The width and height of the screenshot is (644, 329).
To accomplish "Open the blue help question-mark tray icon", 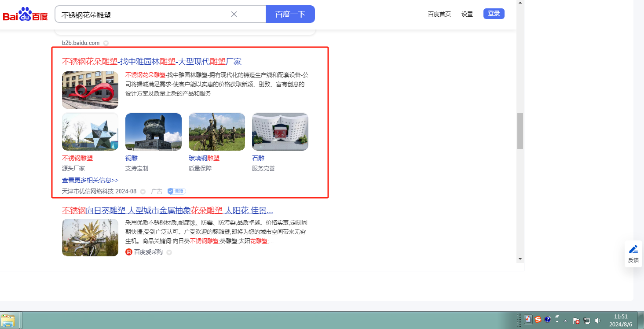I will tap(548, 320).
